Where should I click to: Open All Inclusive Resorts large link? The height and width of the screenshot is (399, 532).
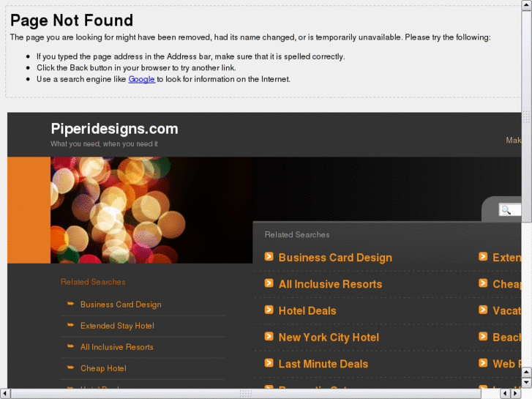pyautogui.click(x=330, y=284)
